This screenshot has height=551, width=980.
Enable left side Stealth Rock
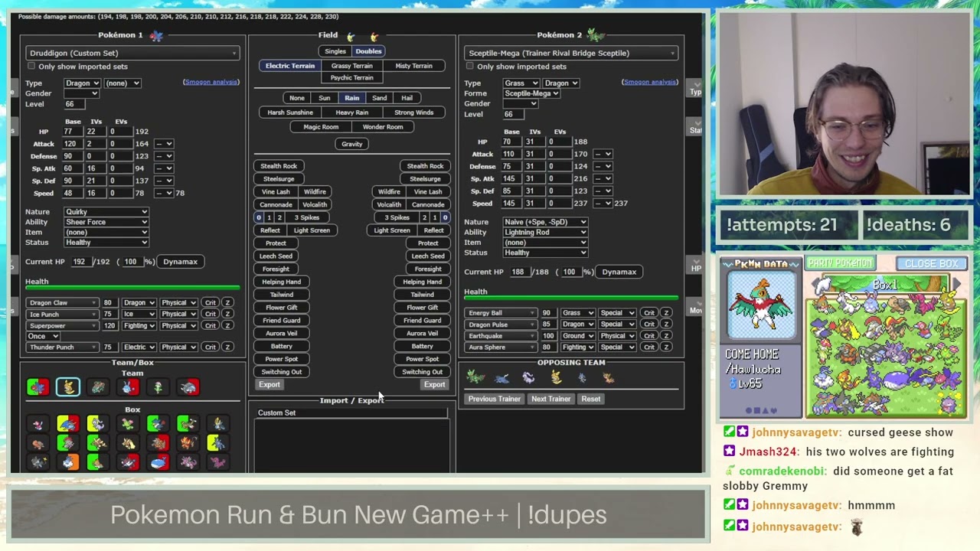(279, 166)
